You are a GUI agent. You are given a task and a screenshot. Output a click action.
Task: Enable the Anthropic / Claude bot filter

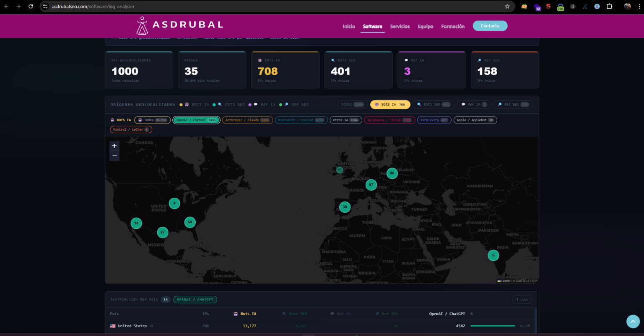247,120
